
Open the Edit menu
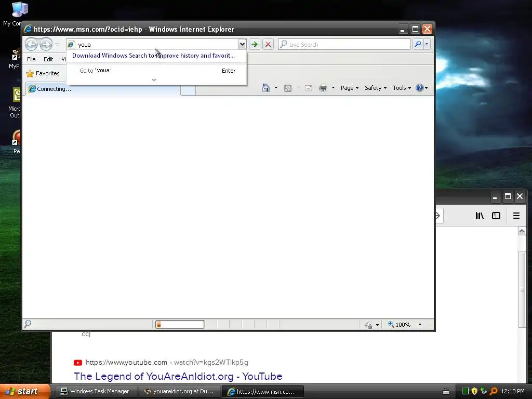coord(48,59)
